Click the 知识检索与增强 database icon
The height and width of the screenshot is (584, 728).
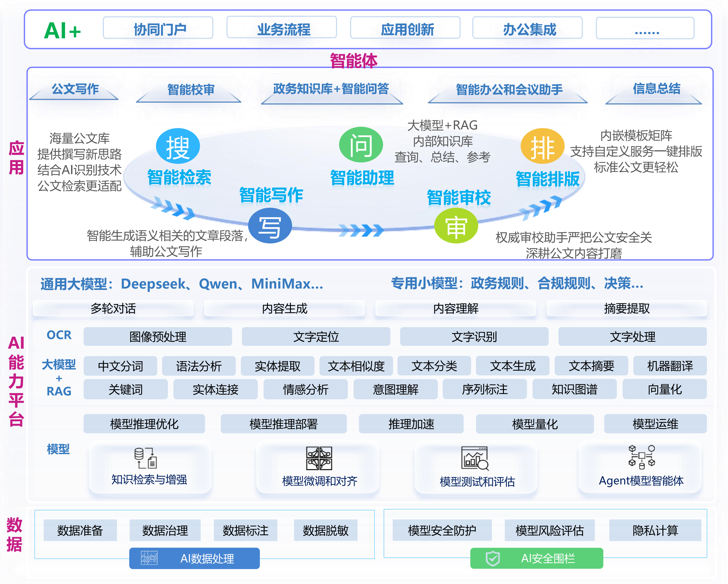point(145,458)
